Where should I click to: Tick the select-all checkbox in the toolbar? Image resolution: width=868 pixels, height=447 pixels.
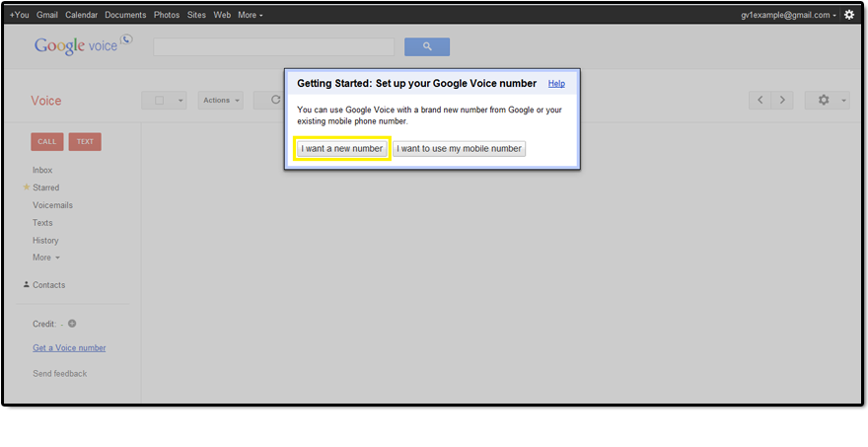tap(159, 100)
